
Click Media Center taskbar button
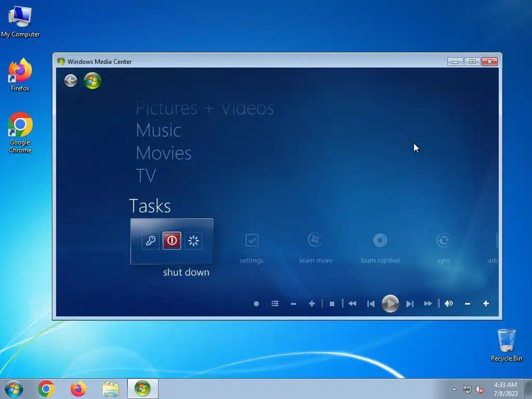142,389
